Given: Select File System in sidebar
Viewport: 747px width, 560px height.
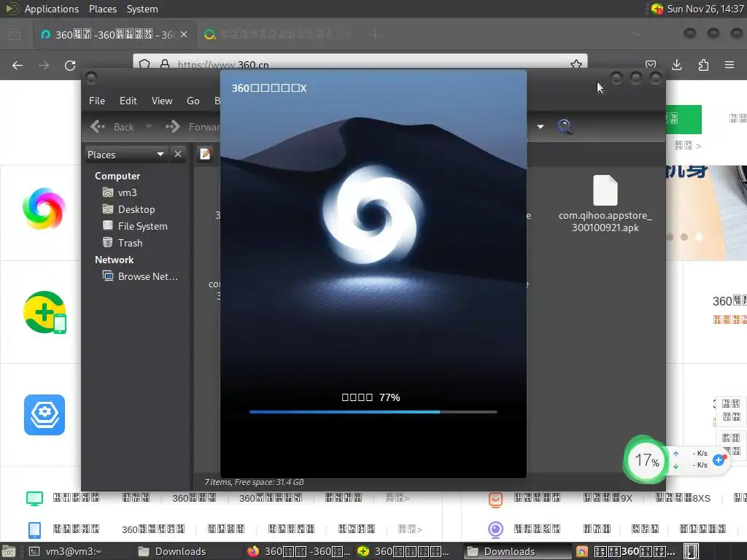Looking at the screenshot, I should coord(135,226).
